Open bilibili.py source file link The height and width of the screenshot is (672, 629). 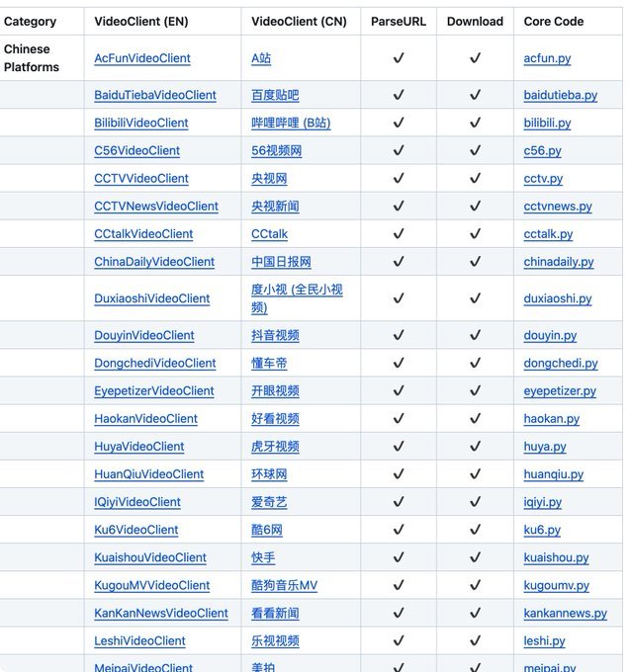pyautogui.click(x=547, y=123)
